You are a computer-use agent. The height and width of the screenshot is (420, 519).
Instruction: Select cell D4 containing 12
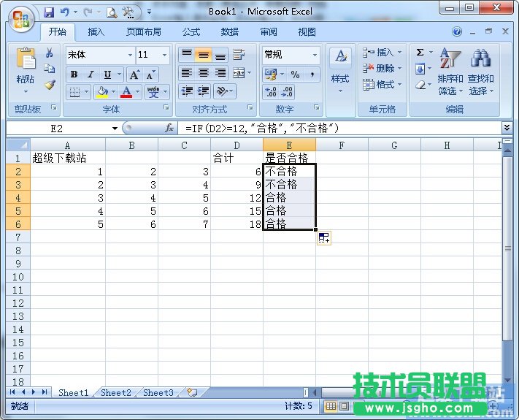(237, 198)
